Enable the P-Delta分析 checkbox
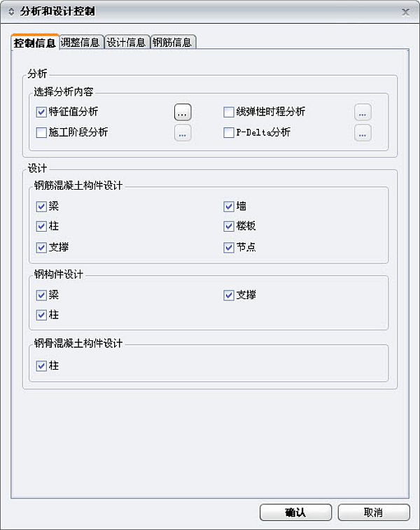 tap(228, 132)
